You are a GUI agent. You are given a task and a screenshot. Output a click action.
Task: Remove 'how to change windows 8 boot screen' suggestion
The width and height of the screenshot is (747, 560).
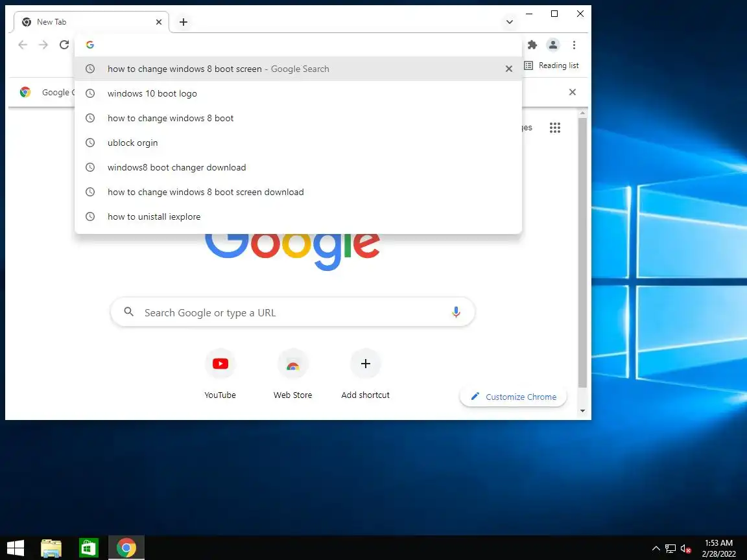[509, 69]
